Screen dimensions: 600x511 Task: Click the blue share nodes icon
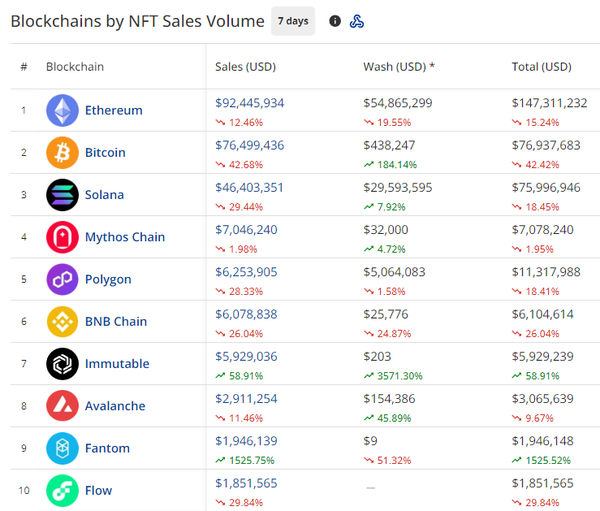click(357, 21)
